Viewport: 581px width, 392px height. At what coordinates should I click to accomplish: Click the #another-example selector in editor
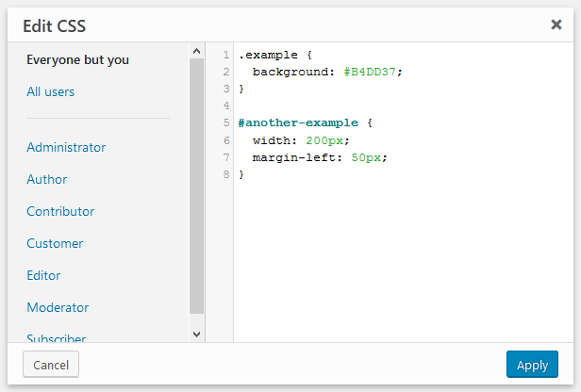pos(298,122)
